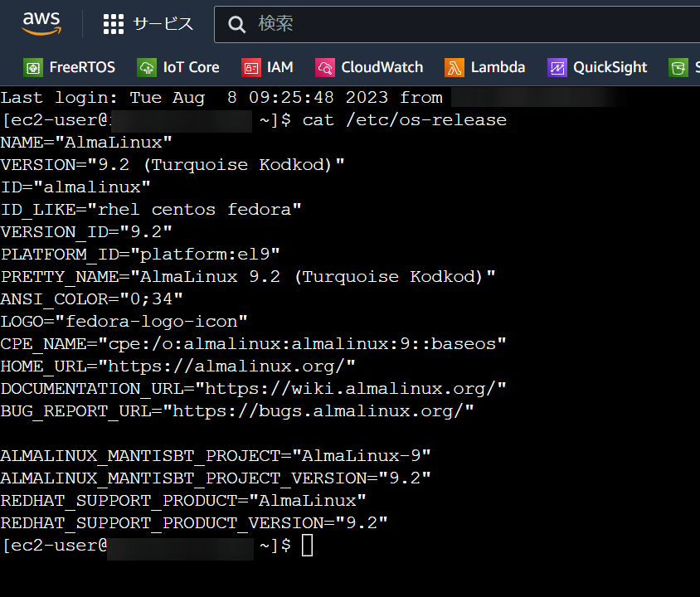Open the CloudWatch service icon
This screenshot has height=597, width=700.
pyautogui.click(x=323, y=67)
